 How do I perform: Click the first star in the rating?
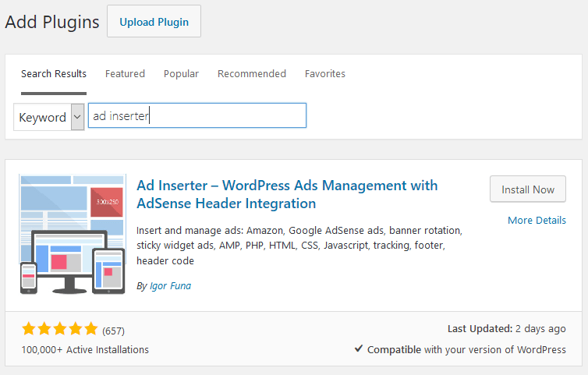[x=29, y=329]
